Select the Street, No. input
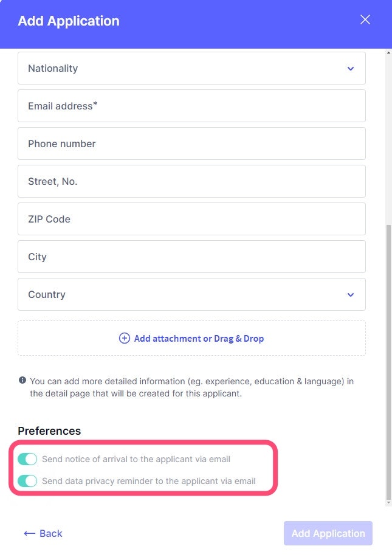Viewport: 392px width, 560px height. click(x=191, y=181)
